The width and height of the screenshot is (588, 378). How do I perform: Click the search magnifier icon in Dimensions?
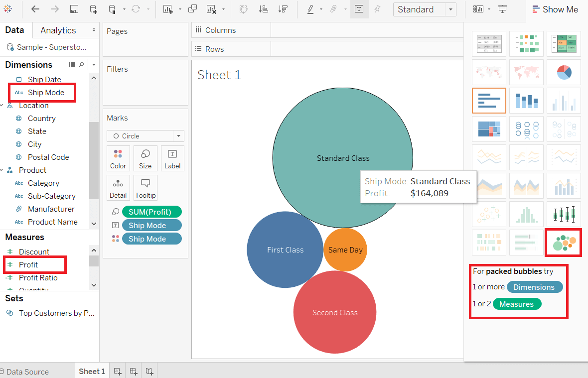coord(81,64)
